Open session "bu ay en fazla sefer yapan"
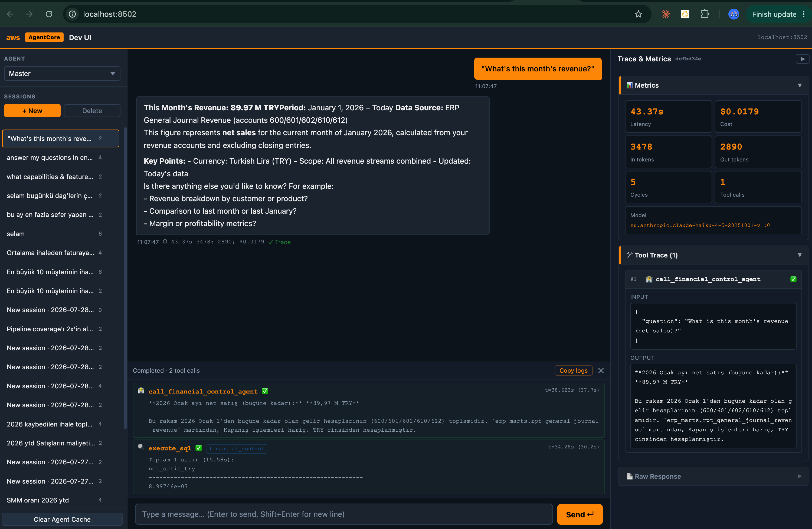Image resolution: width=812 pixels, height=529 pixels. click(x=61, y=215)
